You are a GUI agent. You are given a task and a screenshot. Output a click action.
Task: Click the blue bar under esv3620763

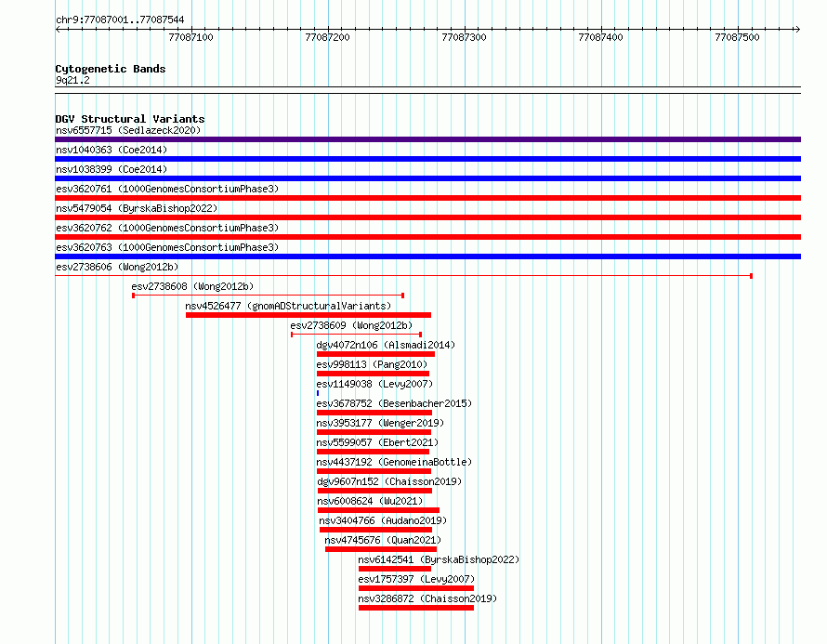[x=427, y=256]
